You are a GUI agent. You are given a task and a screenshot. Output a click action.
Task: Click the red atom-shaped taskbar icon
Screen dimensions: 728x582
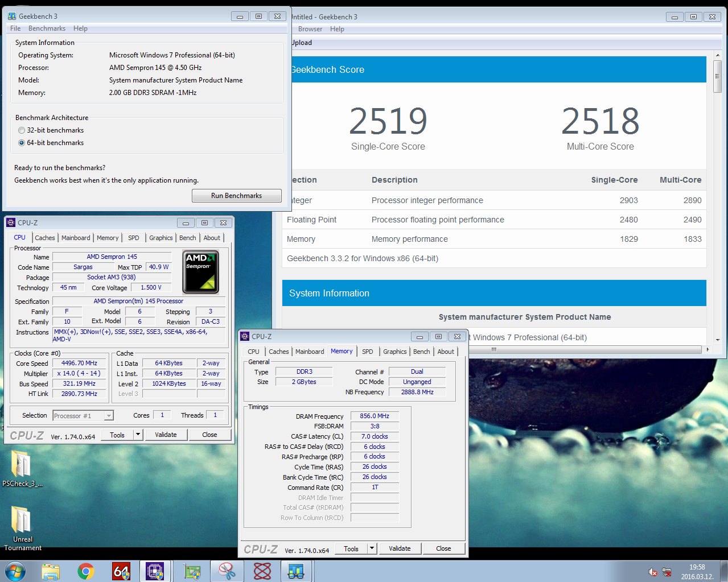(x=262, y=571)
